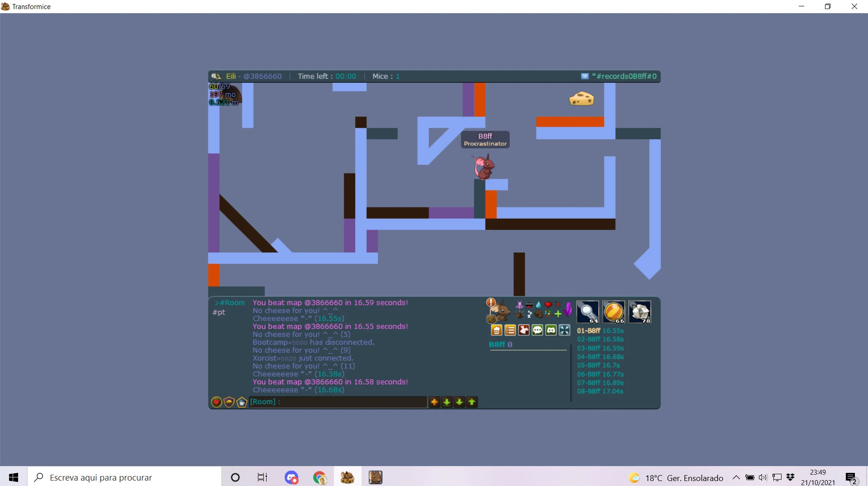Image resolution: width=868 pixels, height=486 pixels.
Task: Select the beach ball consumable numbered 66
Action: point(614,312)
